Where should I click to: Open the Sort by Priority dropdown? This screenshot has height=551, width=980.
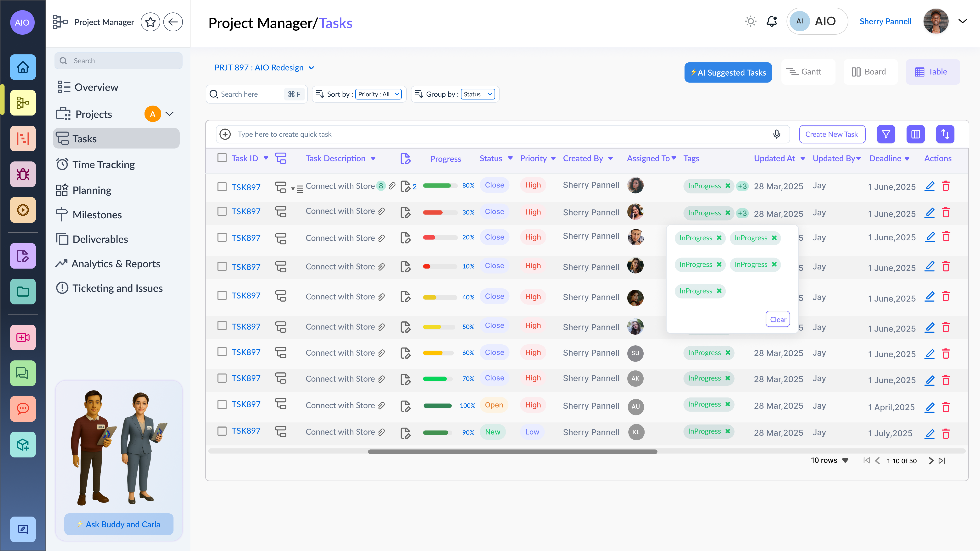[x=378, y=94]
